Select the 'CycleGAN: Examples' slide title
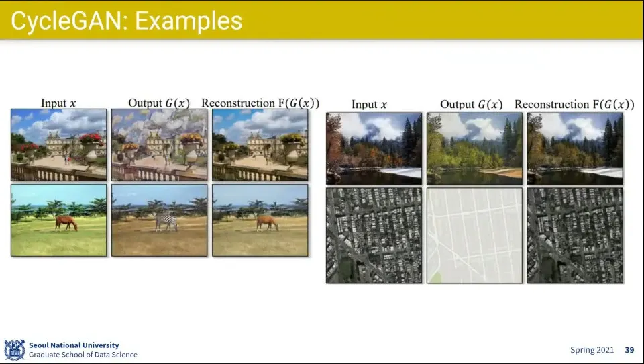 click(x=127, y=21)
